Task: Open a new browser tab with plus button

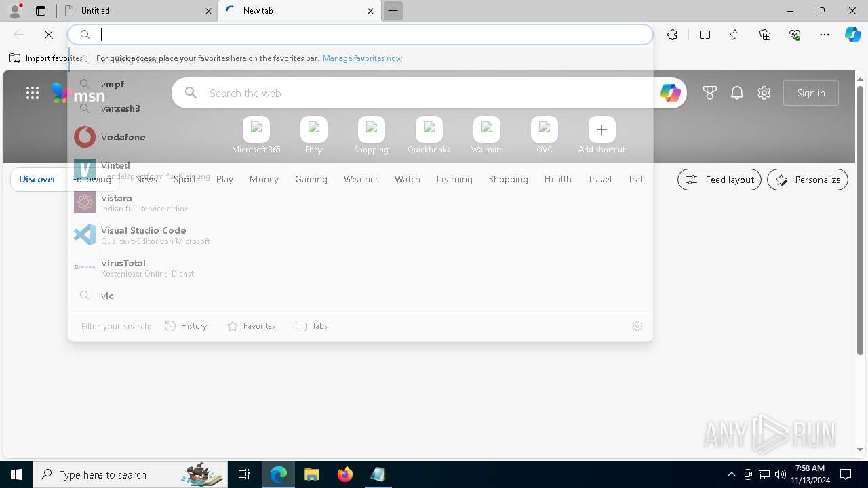Action: 393,11
